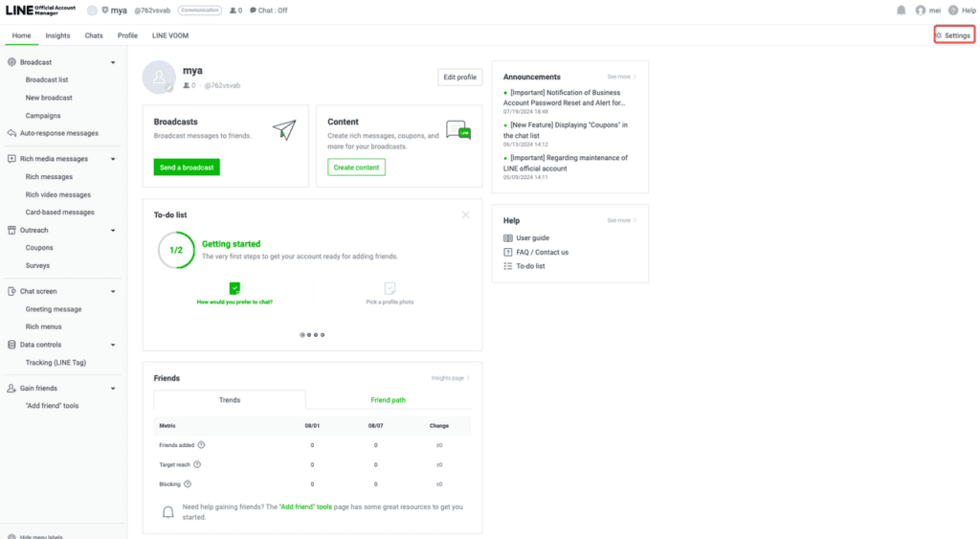The width and height of the screenshot is (980, 539).
Task: Close the To-do list card
Action: (x=466, y=215)
